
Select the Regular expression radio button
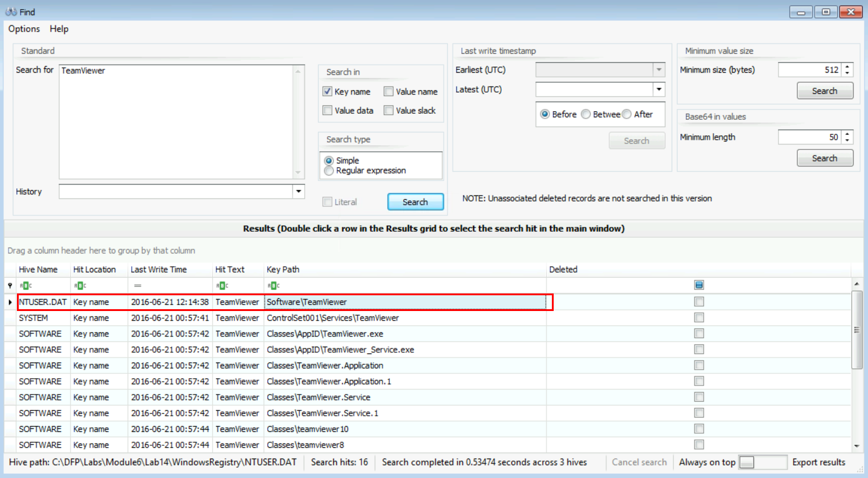coord(329,171)
